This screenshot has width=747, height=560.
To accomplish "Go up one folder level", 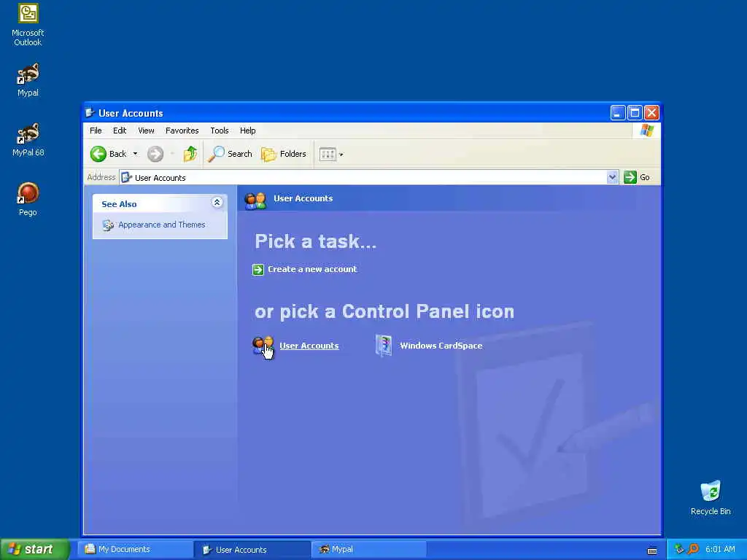I will (x=190, y=154).
